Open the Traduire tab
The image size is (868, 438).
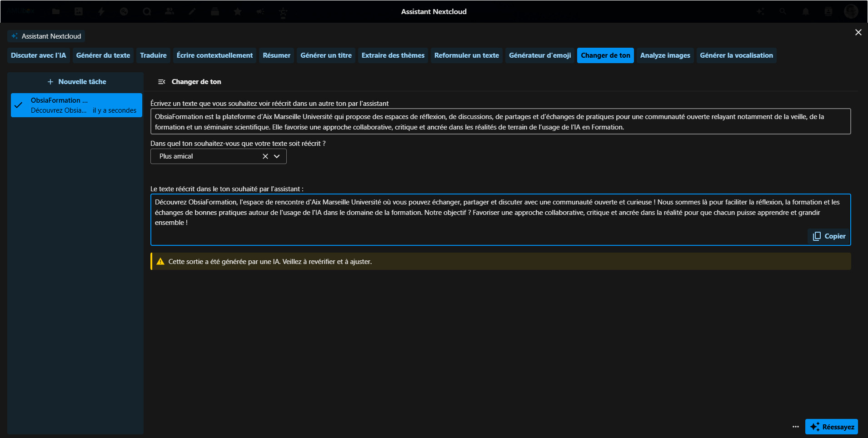(x=153, y=55)
